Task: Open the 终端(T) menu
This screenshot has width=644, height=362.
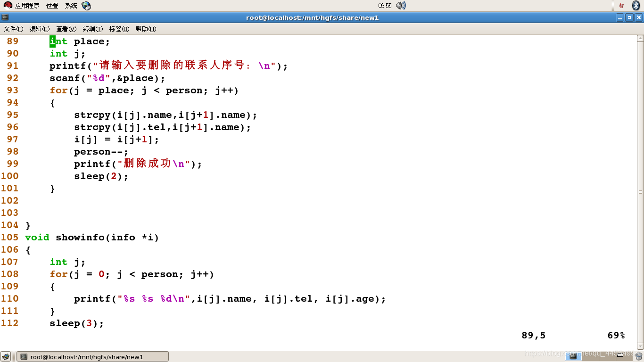Action: click(x=92, y=29)
